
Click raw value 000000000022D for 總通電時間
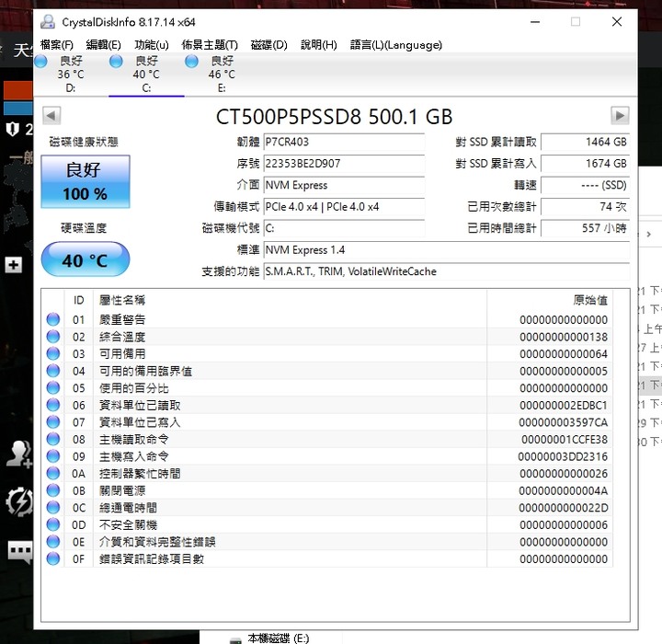[x=564, y=508]
